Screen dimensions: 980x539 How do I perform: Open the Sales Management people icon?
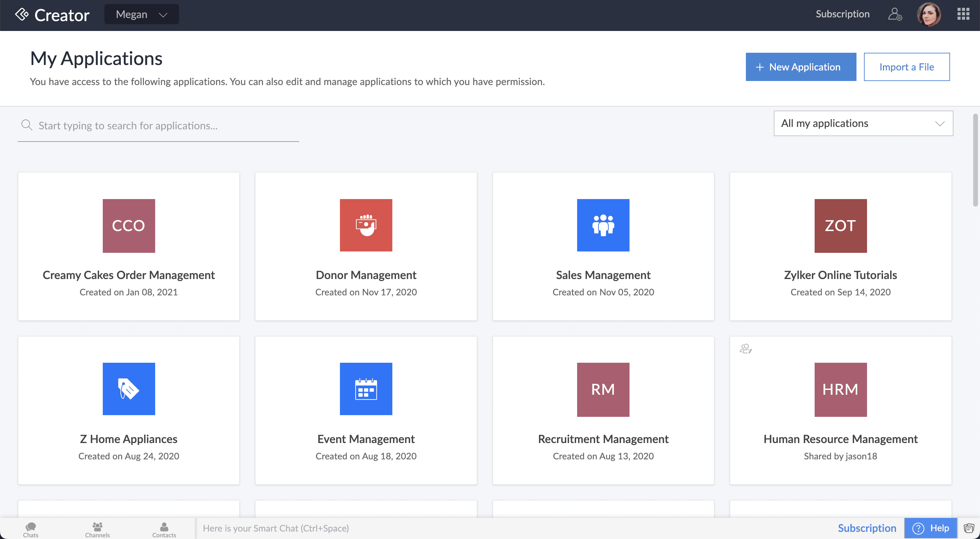pyautogui.click(x=603, y=225)
